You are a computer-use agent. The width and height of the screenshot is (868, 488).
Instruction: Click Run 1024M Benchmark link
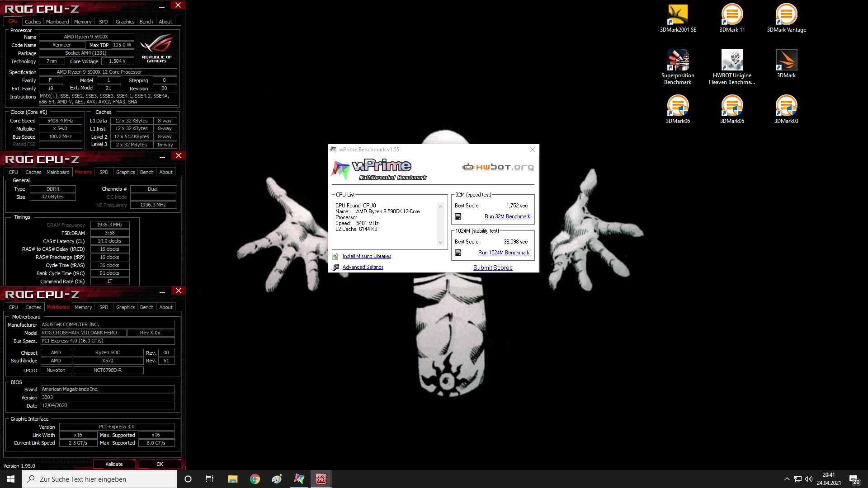pos(504,253)
